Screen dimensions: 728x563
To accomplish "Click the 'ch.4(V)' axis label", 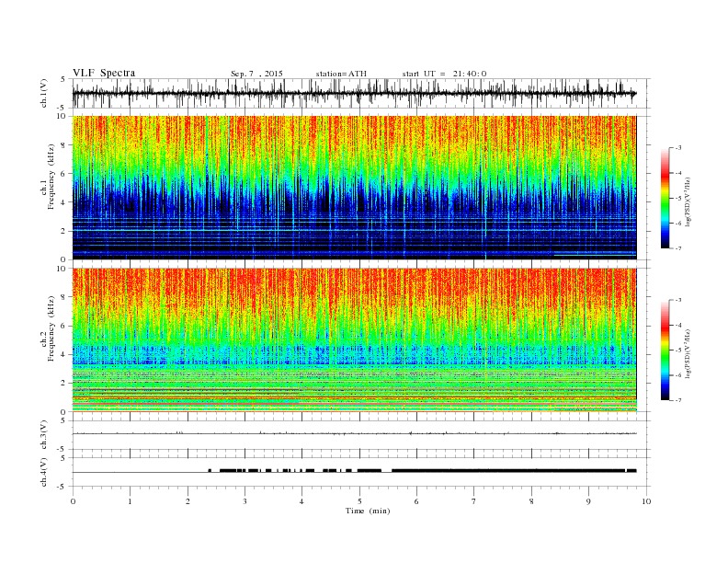I will coord(44,472).
